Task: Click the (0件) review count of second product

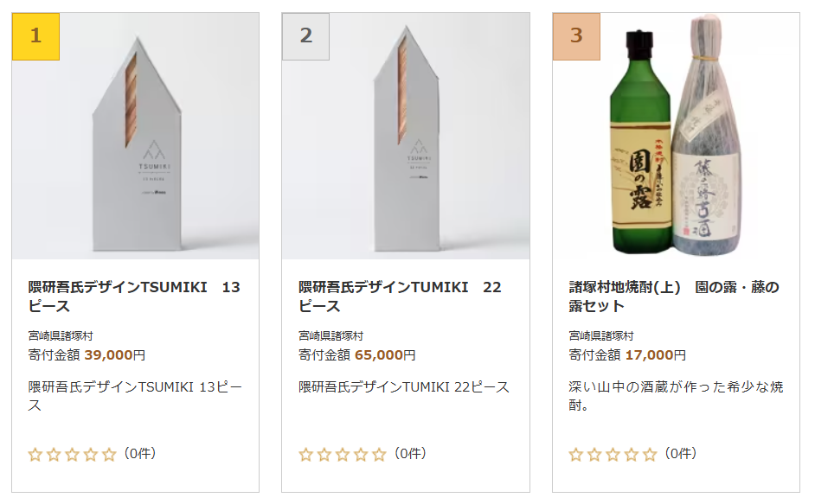Action: [410, 454]
